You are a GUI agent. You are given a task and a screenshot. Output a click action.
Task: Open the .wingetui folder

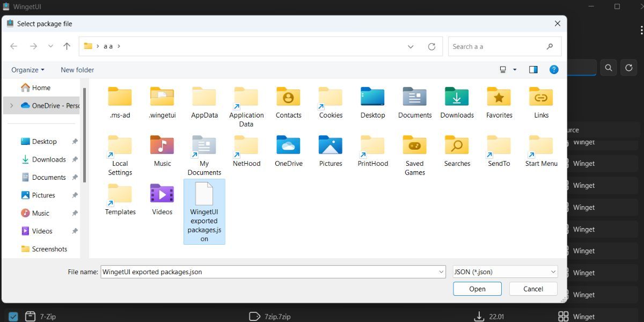click(x=162, y=103)
